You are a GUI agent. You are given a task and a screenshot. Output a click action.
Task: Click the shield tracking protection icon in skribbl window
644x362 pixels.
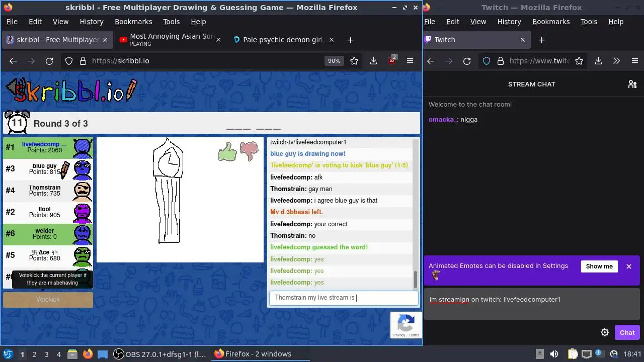click(x=69, y=61)
